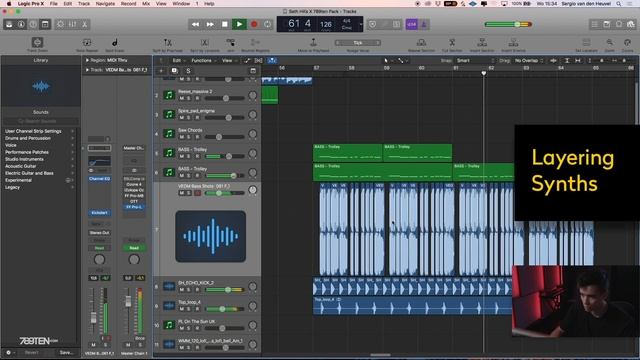The width and height of the screenshot is (640, 360).
Task: Open the Record menu
Action: 128,4
